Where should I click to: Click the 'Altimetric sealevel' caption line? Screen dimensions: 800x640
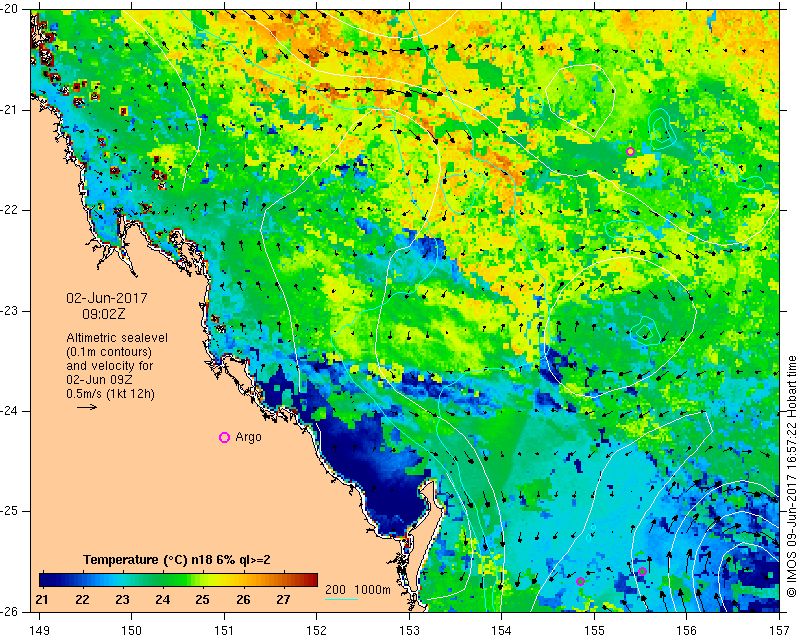[117, 338]
